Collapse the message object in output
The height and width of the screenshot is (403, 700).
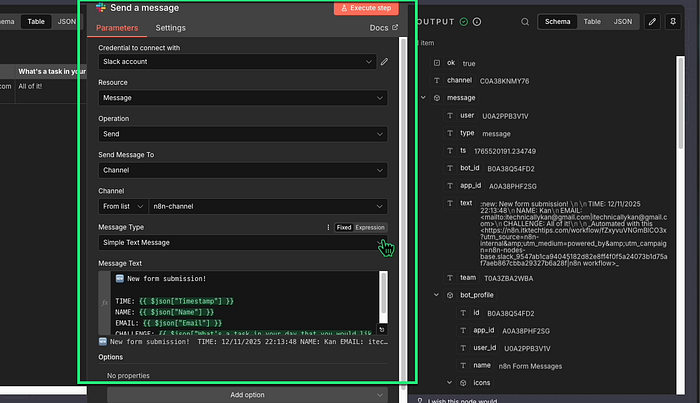point(423,98)
